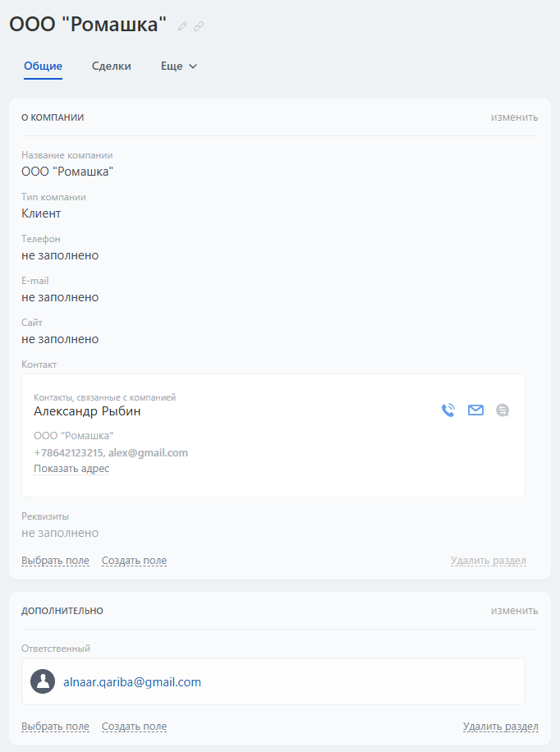The width and height of the screenshot is (560, 752).
Task: Click "Выбрать поле" in О компании section
Action: click(55, 561)
